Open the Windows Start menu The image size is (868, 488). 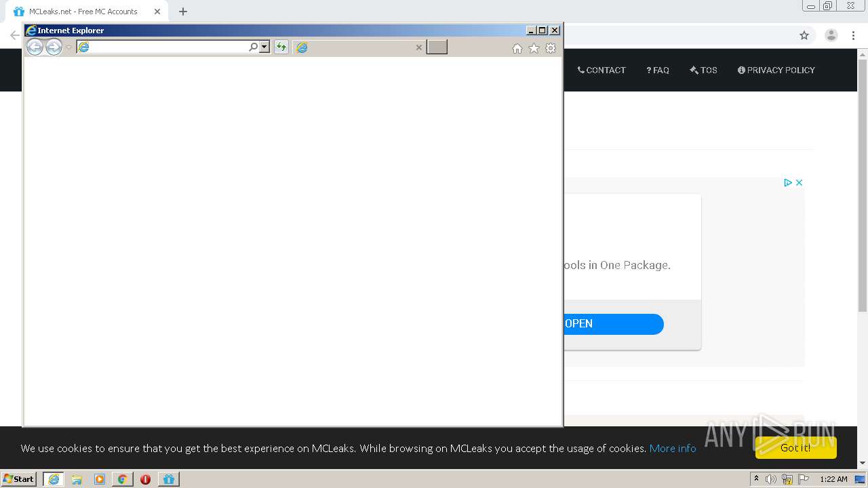pyautogui.click(x=18, y=479)
